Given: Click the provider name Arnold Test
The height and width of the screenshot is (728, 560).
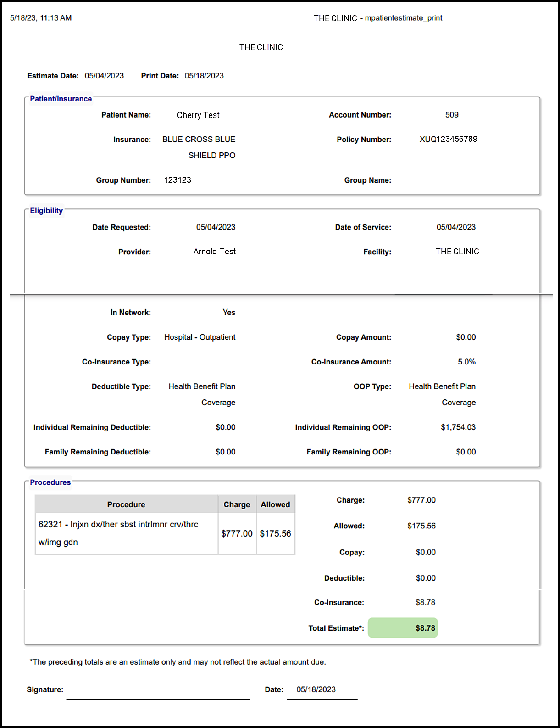Looking at the screenshot, I should tap(214, 252).
